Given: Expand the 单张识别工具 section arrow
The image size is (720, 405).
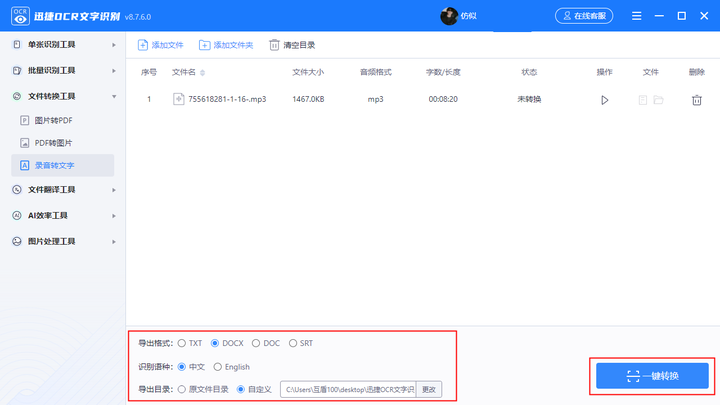Looking at the screenshot, I should [x=114, y=45].
